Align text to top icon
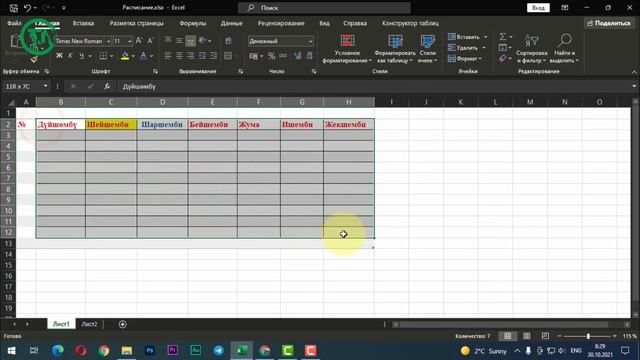The height and width of the screenshot is (360, 640). (x=168, y=41)
